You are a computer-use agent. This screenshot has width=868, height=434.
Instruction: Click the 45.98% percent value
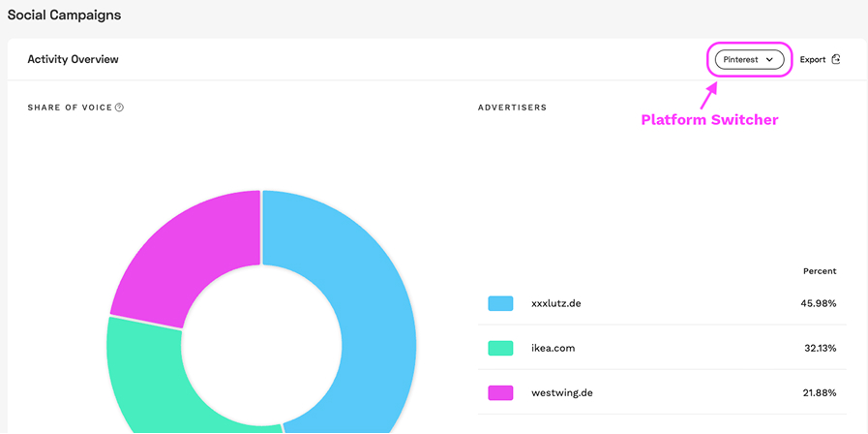(820, 304)
